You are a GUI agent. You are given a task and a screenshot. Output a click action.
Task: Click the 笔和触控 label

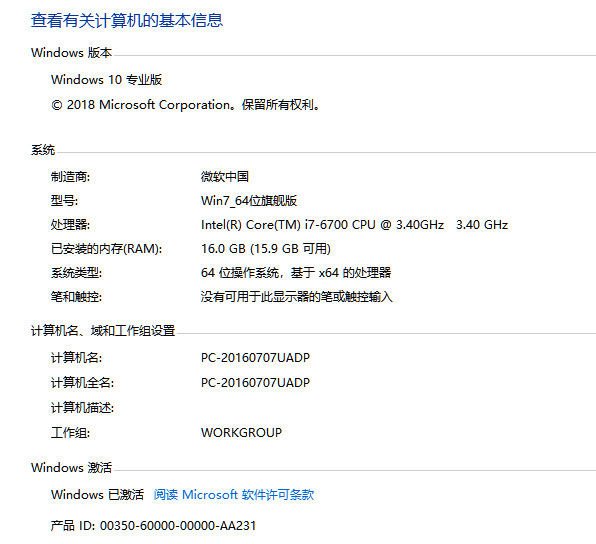(x=76, y=297)
